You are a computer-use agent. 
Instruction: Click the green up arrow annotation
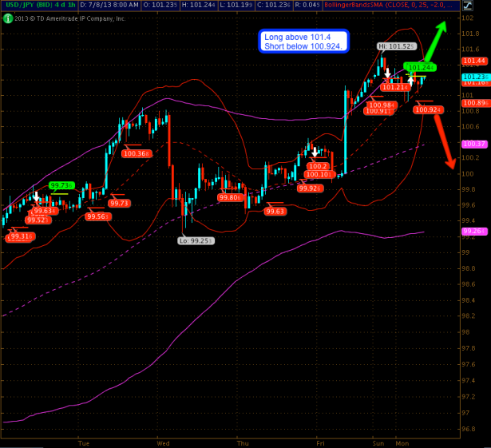coord(435,38)
